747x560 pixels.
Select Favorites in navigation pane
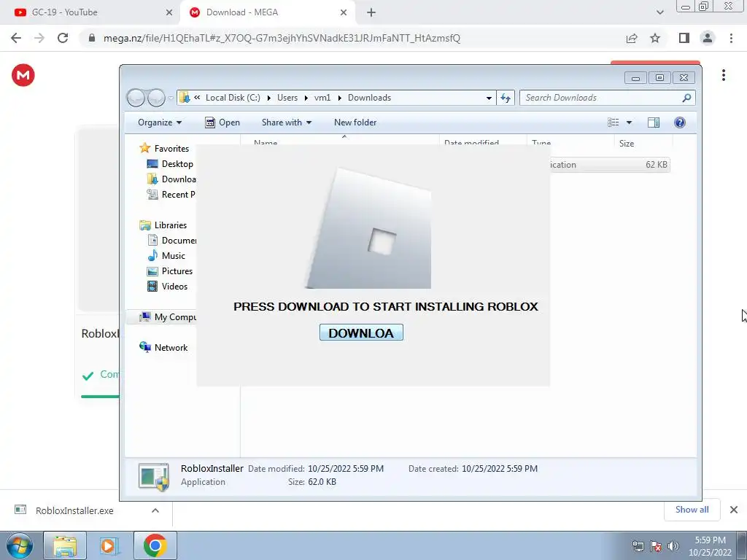tap(164, 149)
